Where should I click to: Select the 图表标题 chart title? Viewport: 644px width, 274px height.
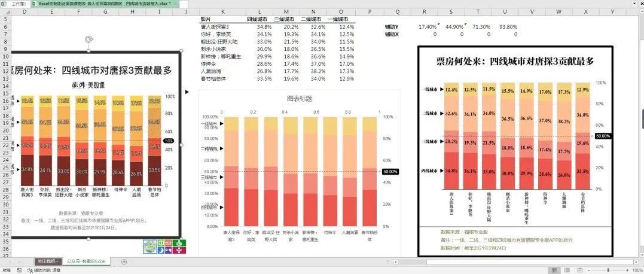tap(300, 99)
